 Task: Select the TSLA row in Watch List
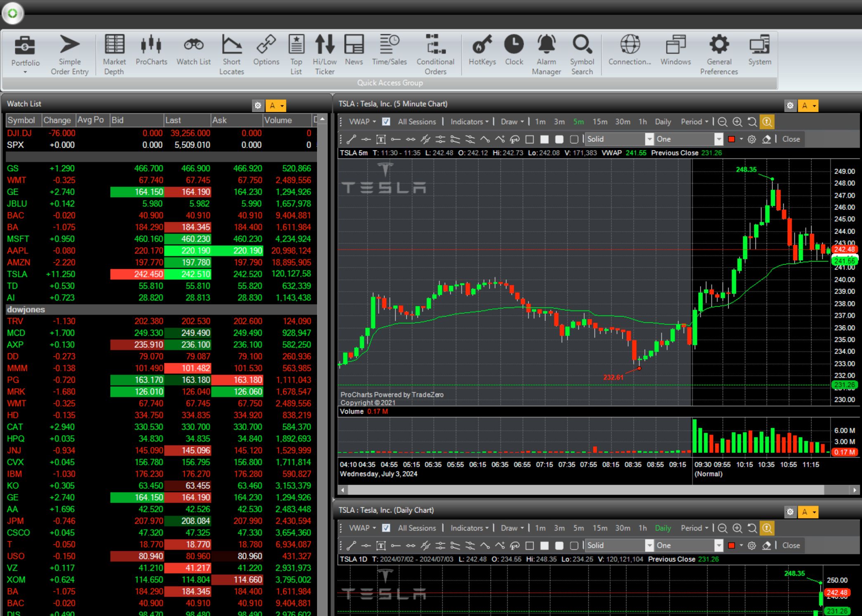tap(17, 274)
